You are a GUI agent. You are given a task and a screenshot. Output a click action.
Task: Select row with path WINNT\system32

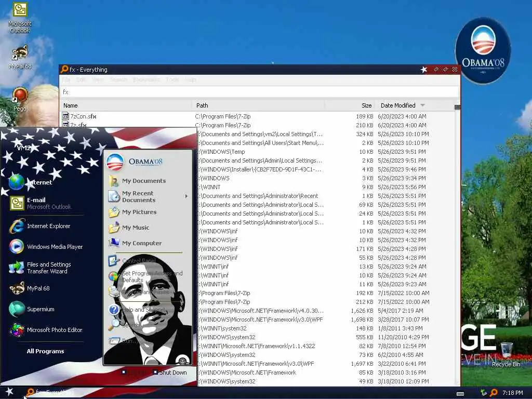point(327,328)
